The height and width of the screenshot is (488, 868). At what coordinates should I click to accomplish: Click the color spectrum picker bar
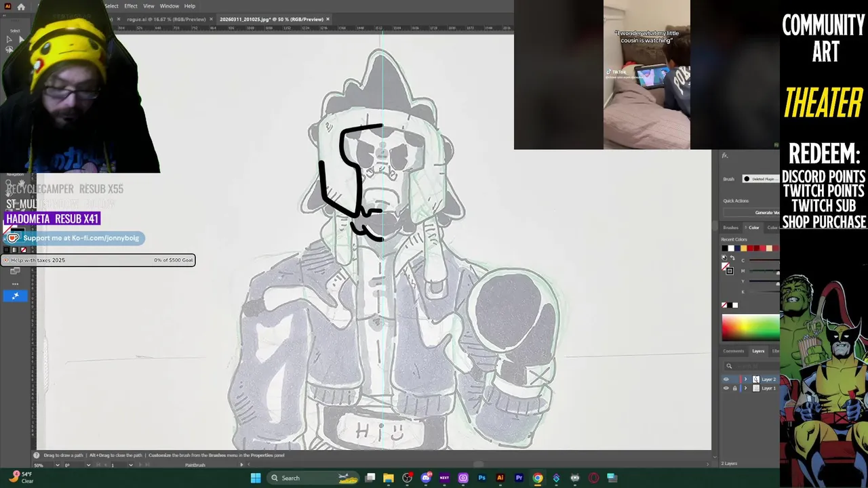point(751,327)
